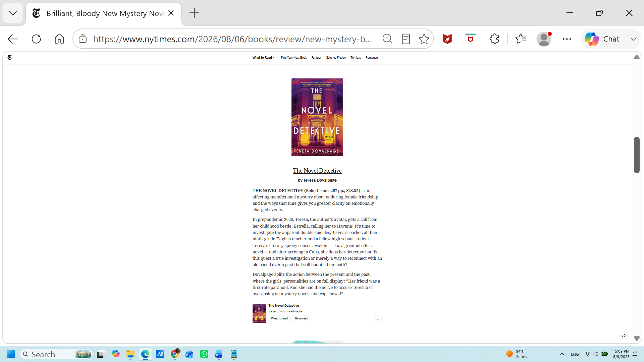The height and width of the screenshot is (362, 644).
Task: Open the Favorites list icon
Action: tap(521, 39)
